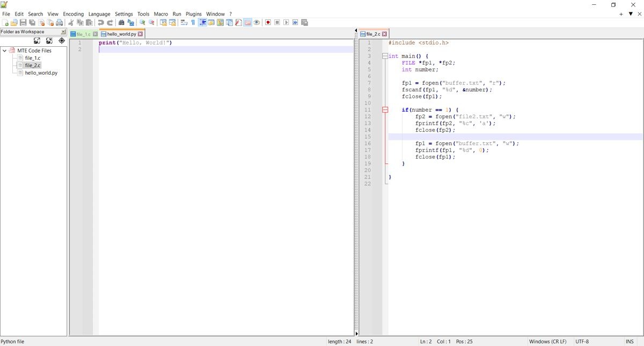Open the Macro menu
Viewport: 644px width, 346px height.
tap(160, 13)
